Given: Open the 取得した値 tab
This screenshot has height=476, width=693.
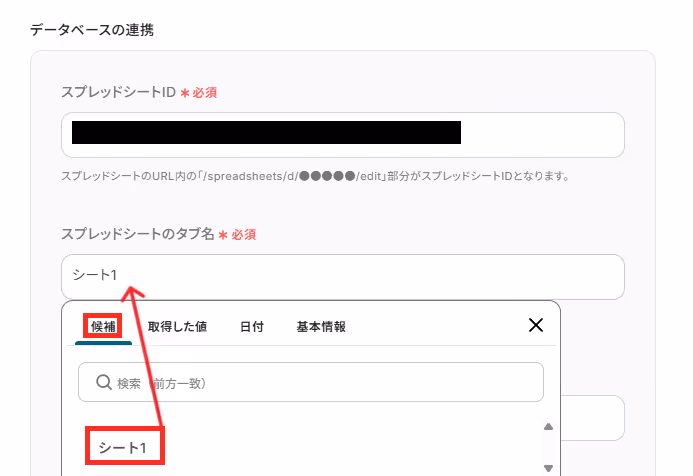Looking at the screenshot, I should [177, 327].
